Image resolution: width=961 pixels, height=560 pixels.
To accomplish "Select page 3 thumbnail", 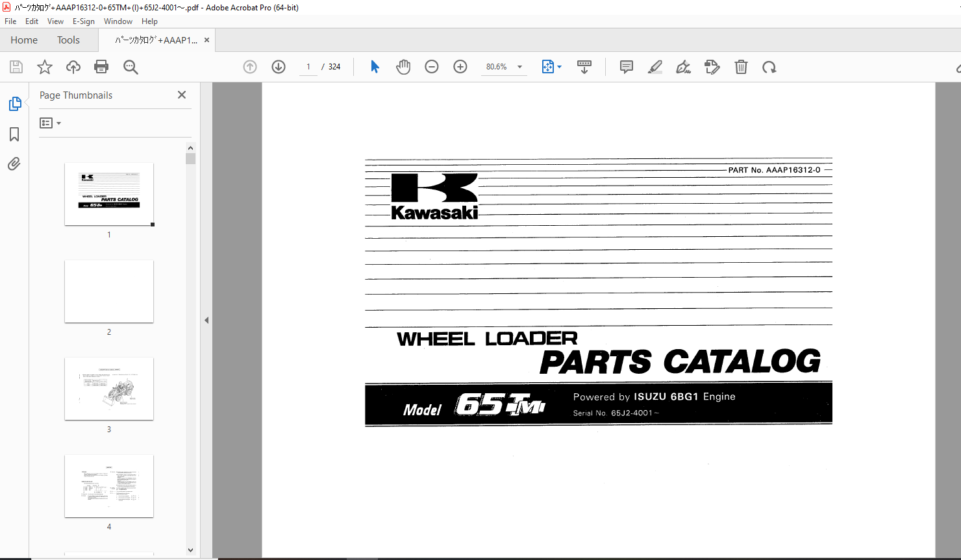I will pos(109,389).
